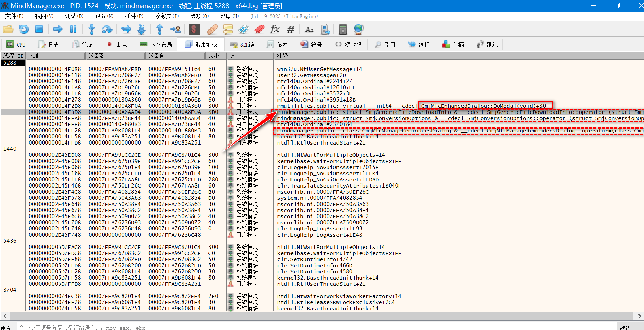Step over with the curved arrow icon
644x330 pixels.
pos(107,29)
